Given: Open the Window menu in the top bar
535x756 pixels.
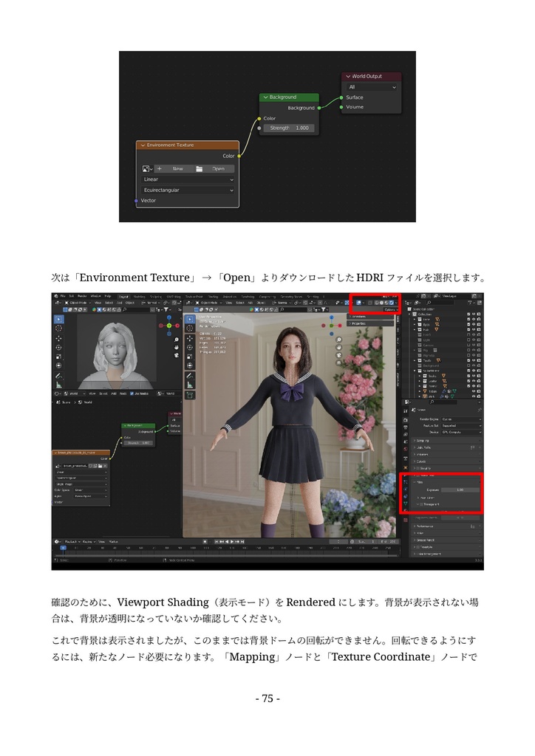Looking at the screenshot, I should [x=95, y=296].
